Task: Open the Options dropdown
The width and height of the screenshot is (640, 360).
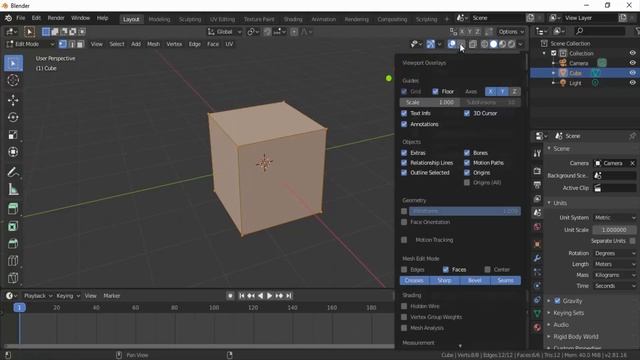Action: (511, 32)
